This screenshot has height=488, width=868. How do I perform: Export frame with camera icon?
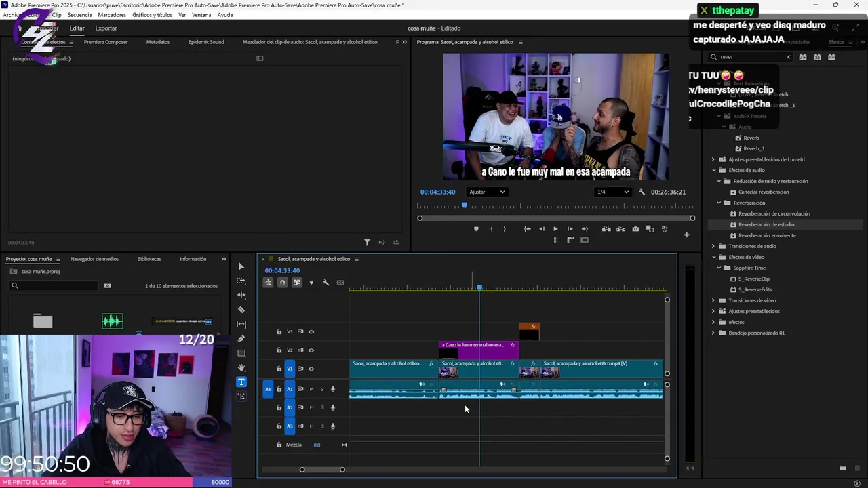tap(635, 229)
